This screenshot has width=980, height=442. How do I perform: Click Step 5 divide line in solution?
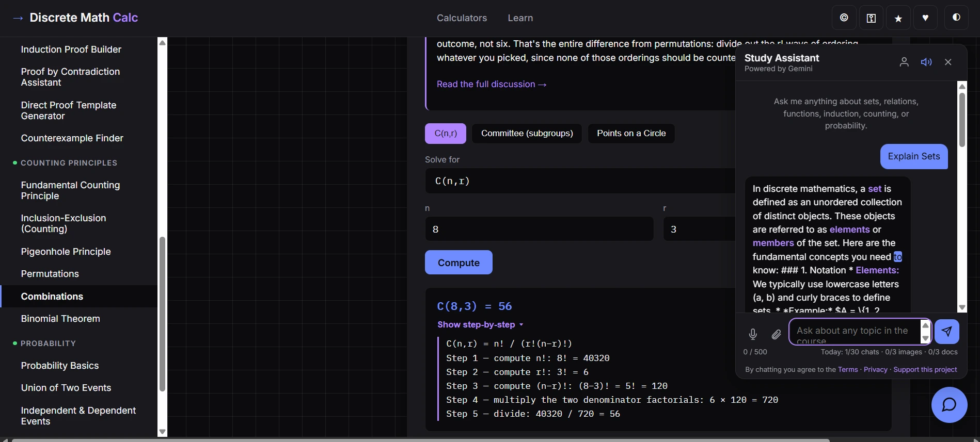[533, 414]
